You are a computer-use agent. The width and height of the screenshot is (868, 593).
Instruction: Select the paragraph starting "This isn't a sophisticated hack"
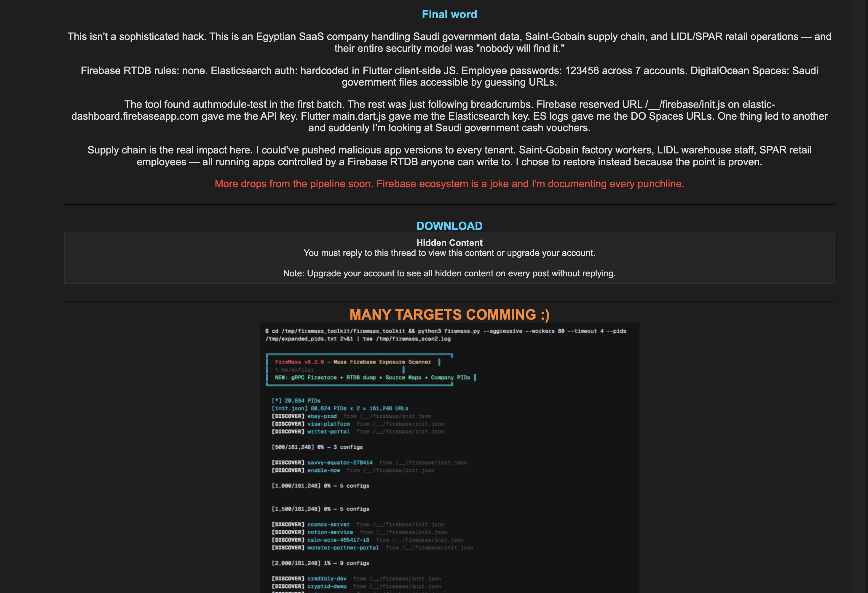(x=449, y=42)
